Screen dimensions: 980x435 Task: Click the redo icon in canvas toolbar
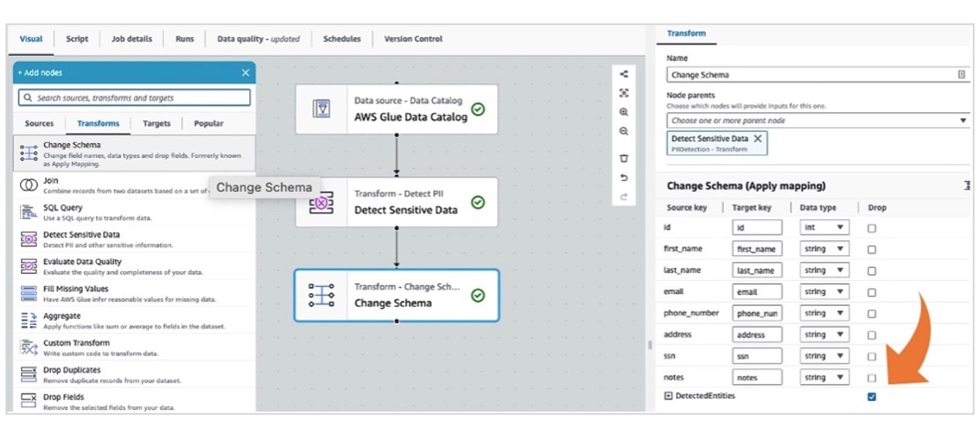pyautogui.click(x=624, y=197)
